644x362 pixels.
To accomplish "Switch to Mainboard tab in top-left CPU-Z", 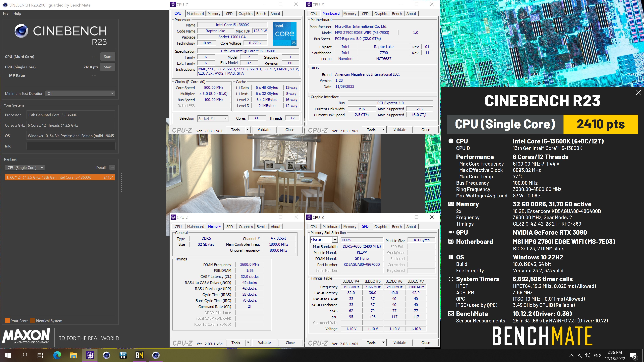I will (195, 14).
